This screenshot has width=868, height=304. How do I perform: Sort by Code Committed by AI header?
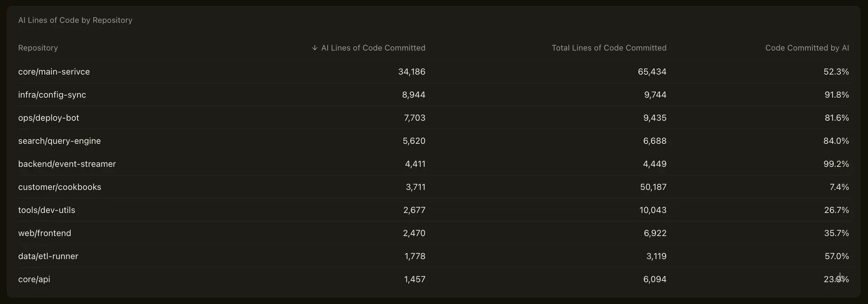click(x=807, y=48)
